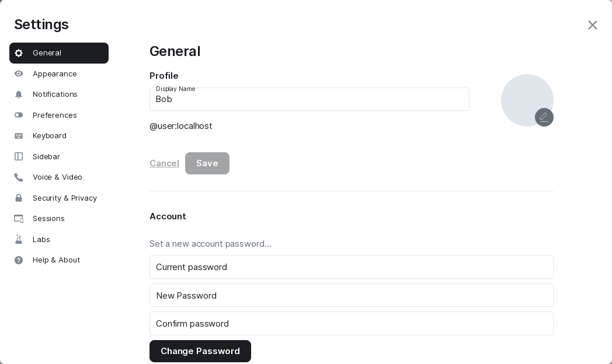Click the Notifications bell icon

point(19,94)
